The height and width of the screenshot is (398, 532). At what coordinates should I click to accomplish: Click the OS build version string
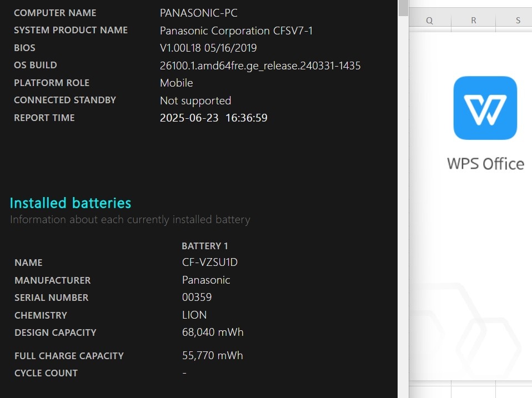tap(260, 66)
